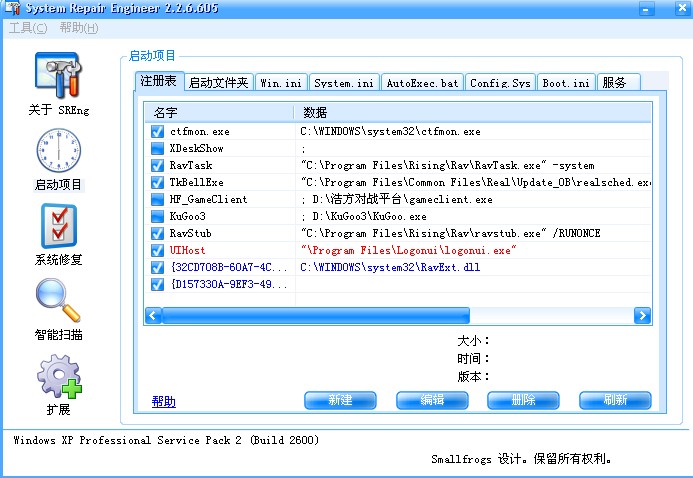Launch the 智能扫描 magnifier icon
The width and height of the screenshot is (693, 478).
pyautogui.click(x=58, y=300)
